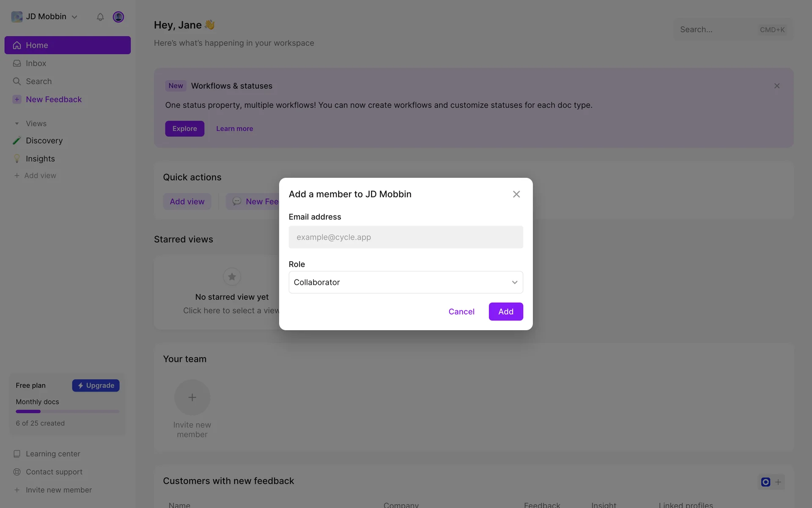Image resolution: width=812 pixels, height=508 pixels.
Task: Focus the Email address input field
Action: tap(406, 237)
